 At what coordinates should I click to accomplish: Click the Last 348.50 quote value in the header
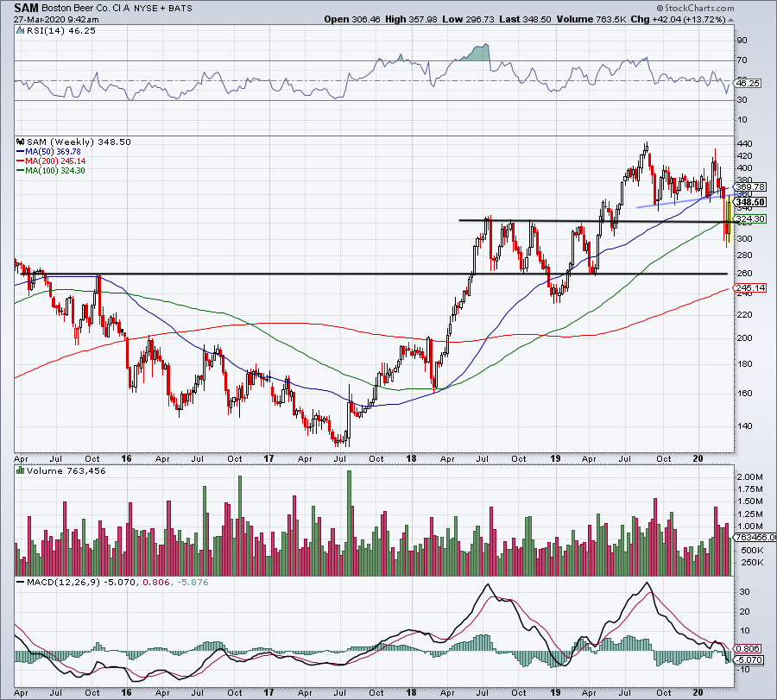(x=525, y=19)
